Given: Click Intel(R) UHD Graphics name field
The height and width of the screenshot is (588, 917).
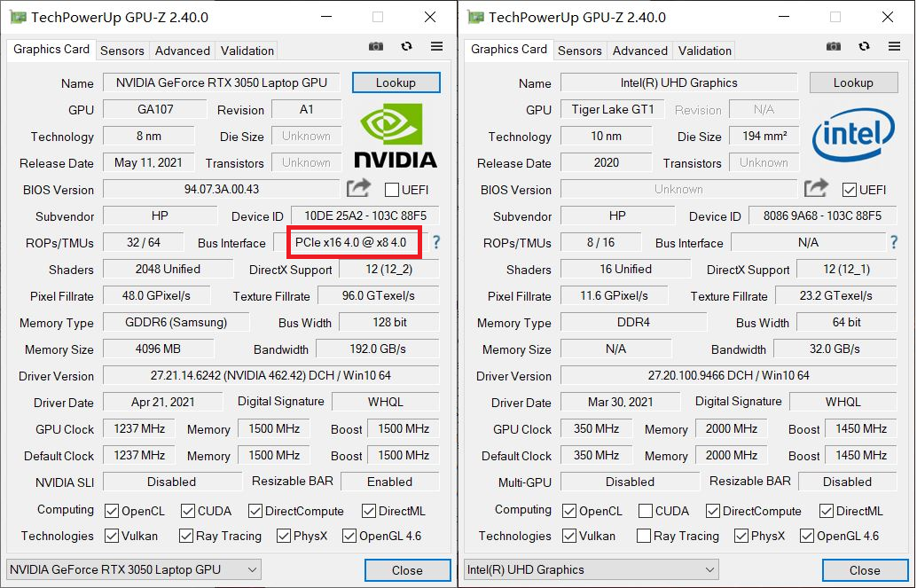Looking at the screenshot, I should pos(679,82).
